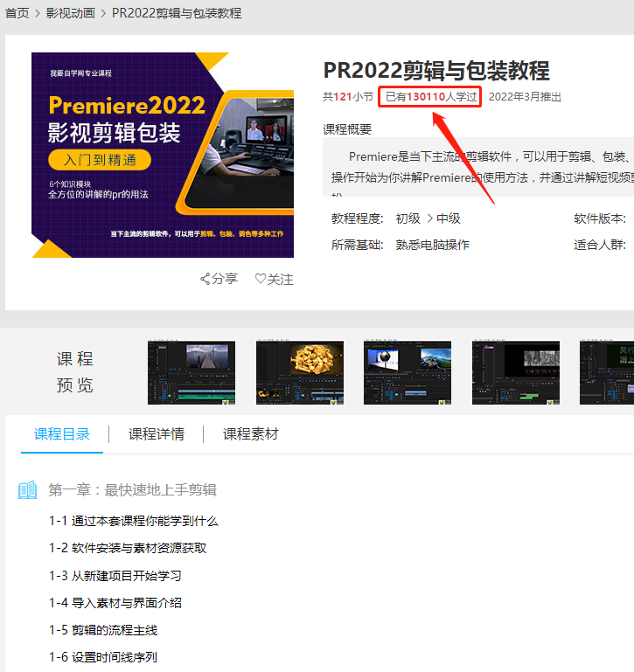Click the 课程概要 heading
The image size is (634, 672).
347,129
